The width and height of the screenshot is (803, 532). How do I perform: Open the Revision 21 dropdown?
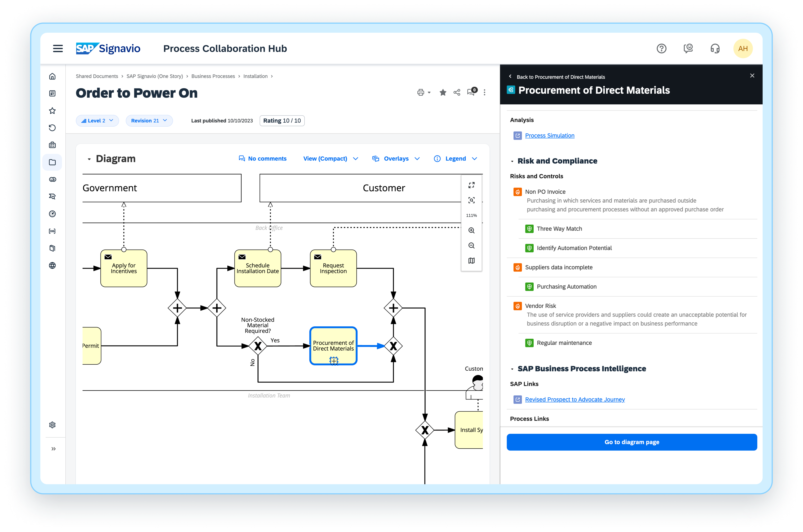[x=149, y=120]
